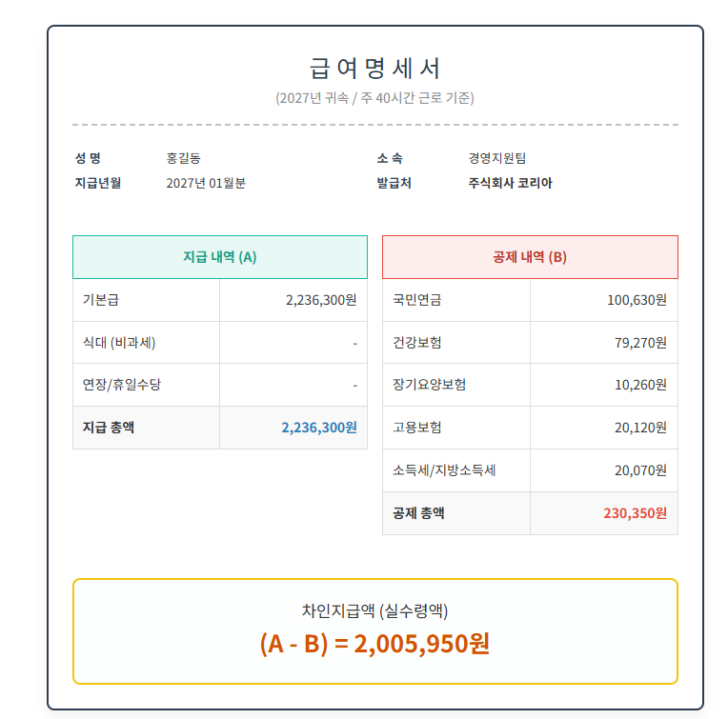Select the issuer 주식회사 코리아
The height and width of the screenshot is (719, 728).
(x=510, y=183)
